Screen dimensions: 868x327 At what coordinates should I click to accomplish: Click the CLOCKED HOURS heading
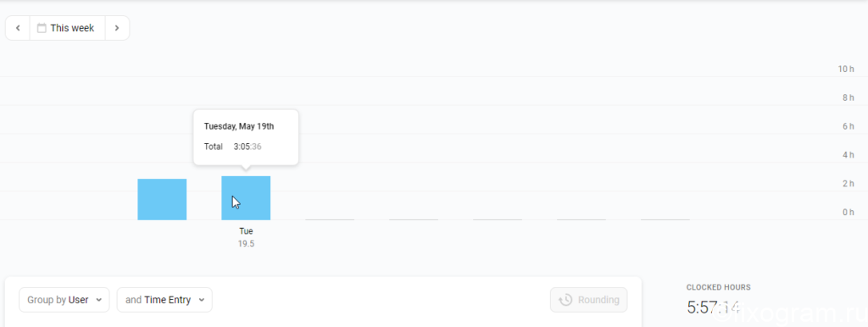(719, 287)
